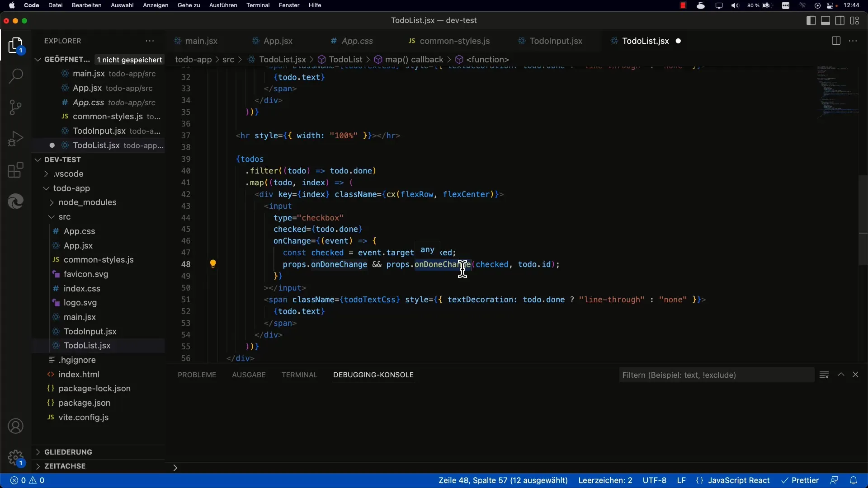Click cursor position Zeile 48 status
The image size is (868, 488).
click(x=503, y=480)
